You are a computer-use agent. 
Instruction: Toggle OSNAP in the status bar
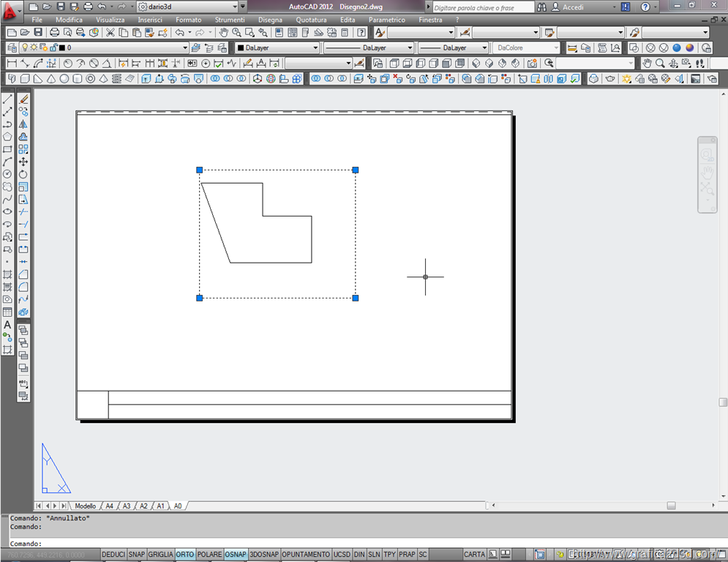[x=236, y=555]
